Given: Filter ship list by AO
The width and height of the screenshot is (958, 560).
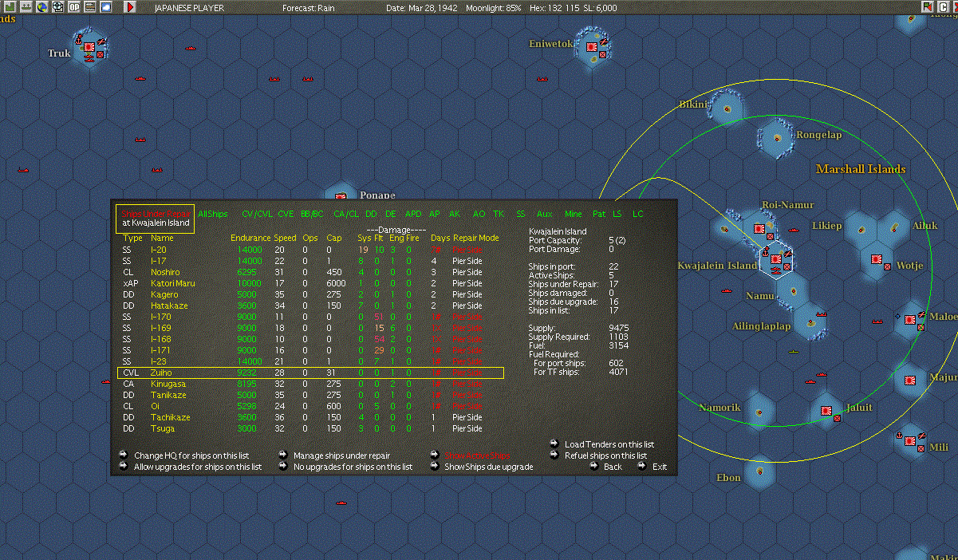Looking at the screenshot, I should pyautogui.click(x=479, y=214).
